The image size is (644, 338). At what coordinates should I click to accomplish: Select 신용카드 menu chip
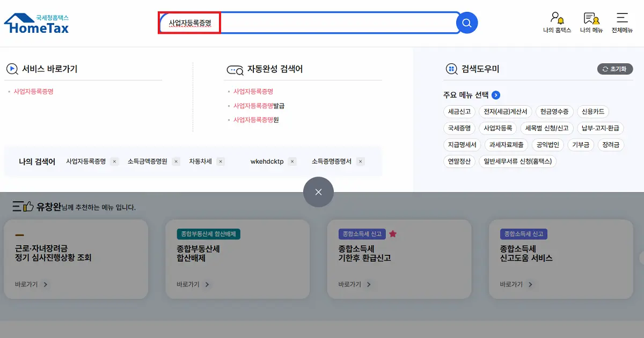[x=593, y=112]
